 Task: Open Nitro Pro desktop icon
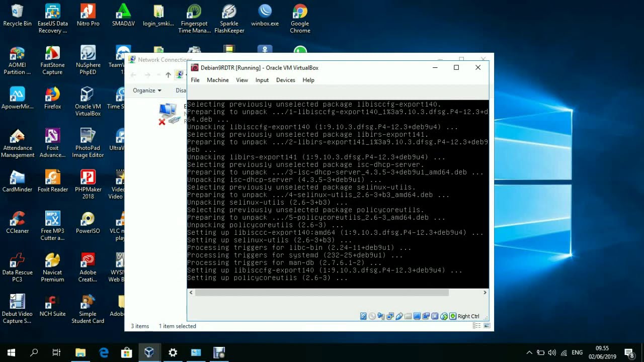tap(88, 16)
